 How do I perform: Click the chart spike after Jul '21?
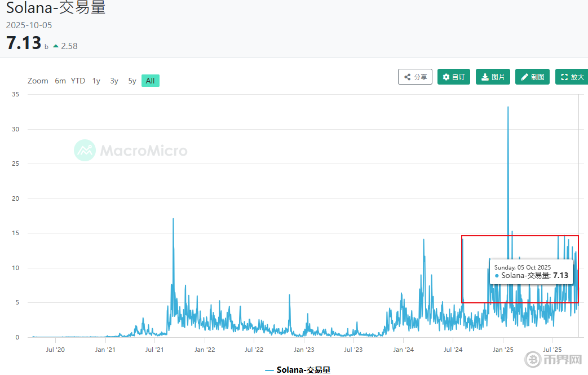173,219
